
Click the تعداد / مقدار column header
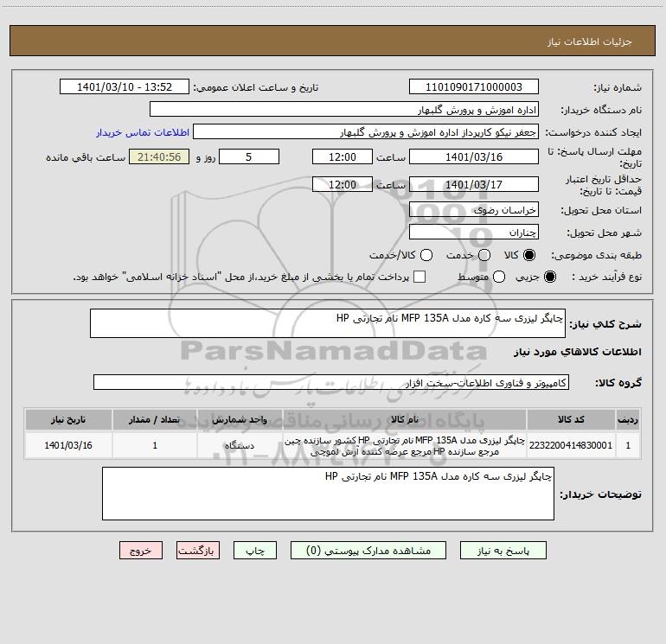pyautogui.click(x=155, y=419)
